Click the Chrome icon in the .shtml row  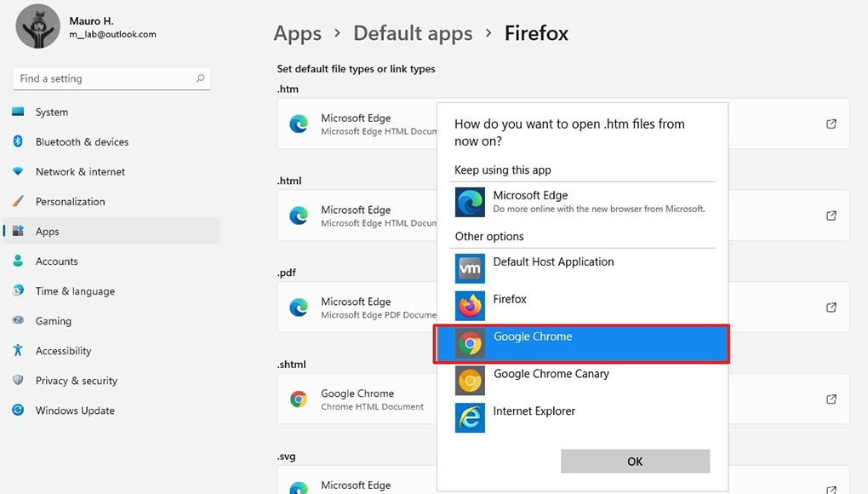click(299, 399)
